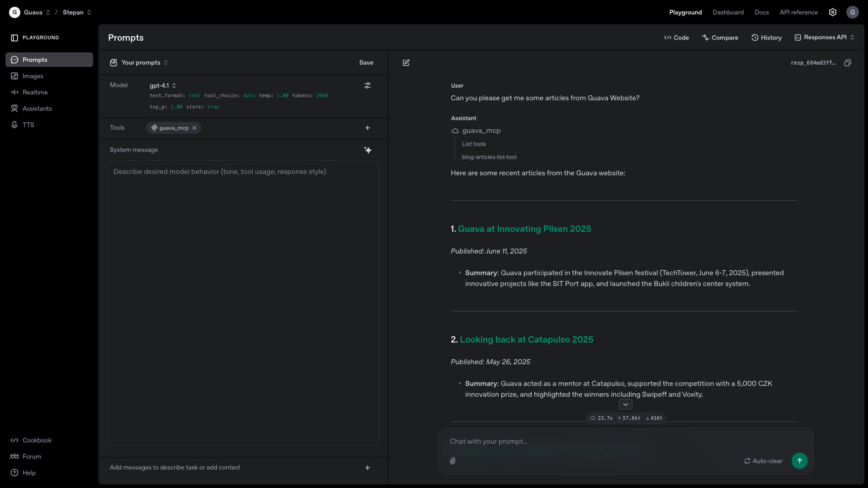Select Prompts in the sidebar

coord(49,60)
